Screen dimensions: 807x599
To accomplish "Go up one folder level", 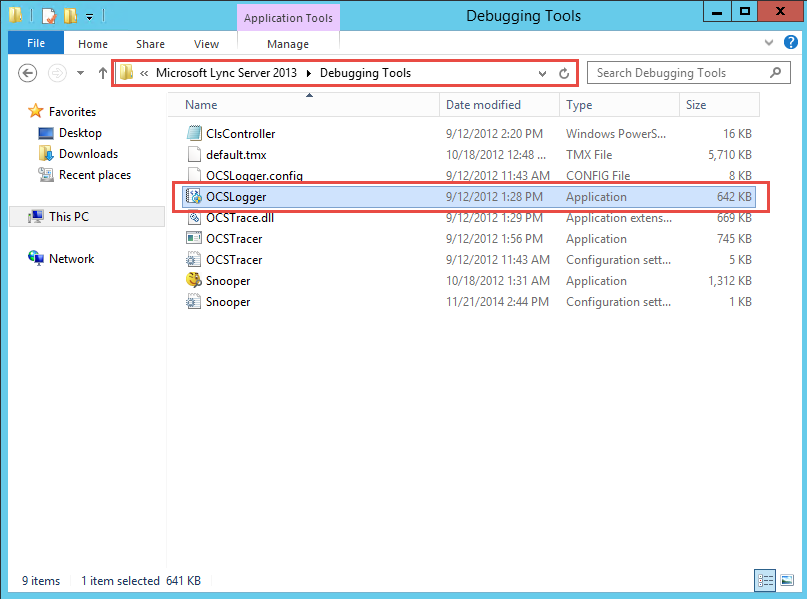I will click(x=102, y=73).
